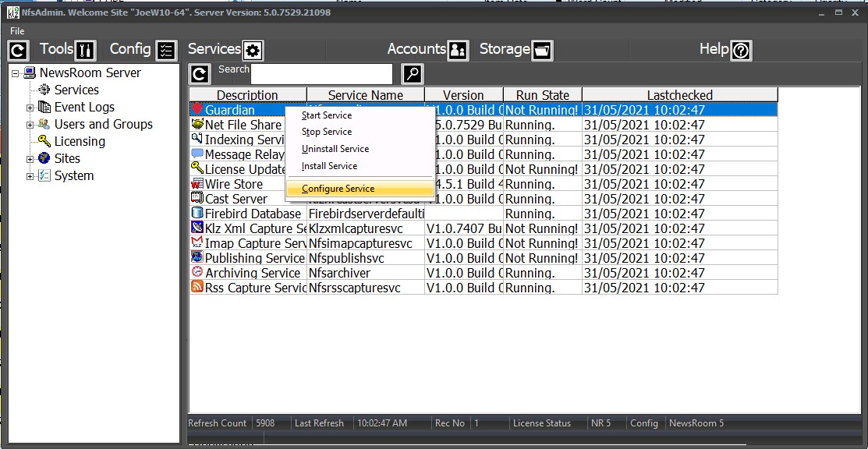Image resolution: width=868 pixels, height=449 pixels.
Task: Expand the Sites tree node
Action: 30,159
